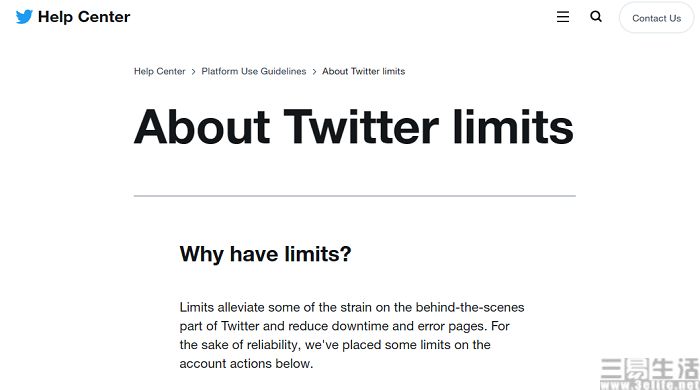This screenshot has height=390, width=700.
Task: Click the Contact Us button
Action: (656, 18)
